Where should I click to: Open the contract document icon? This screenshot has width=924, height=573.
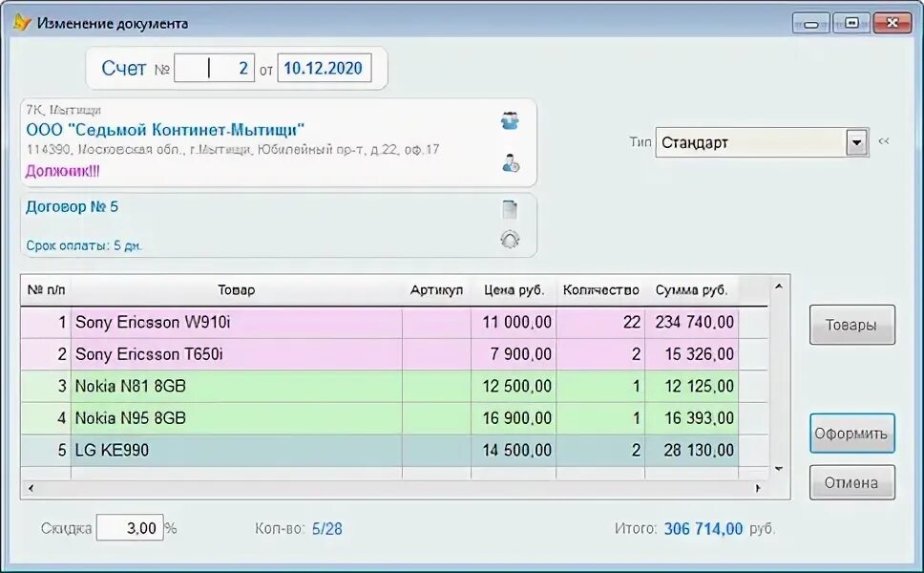510,210
